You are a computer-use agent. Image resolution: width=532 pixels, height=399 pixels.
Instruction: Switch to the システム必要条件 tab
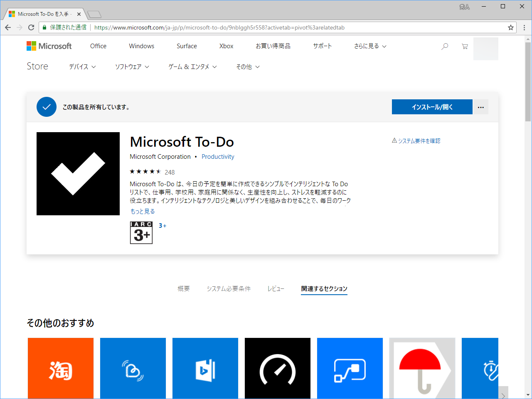(x=229, y=288)
